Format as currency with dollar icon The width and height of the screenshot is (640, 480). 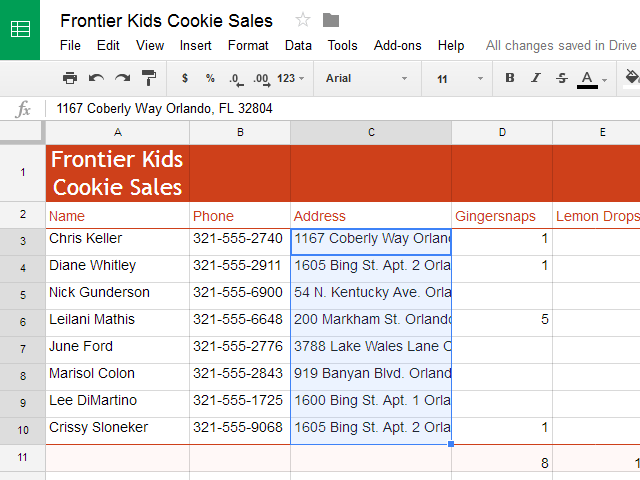pos(184,78)
